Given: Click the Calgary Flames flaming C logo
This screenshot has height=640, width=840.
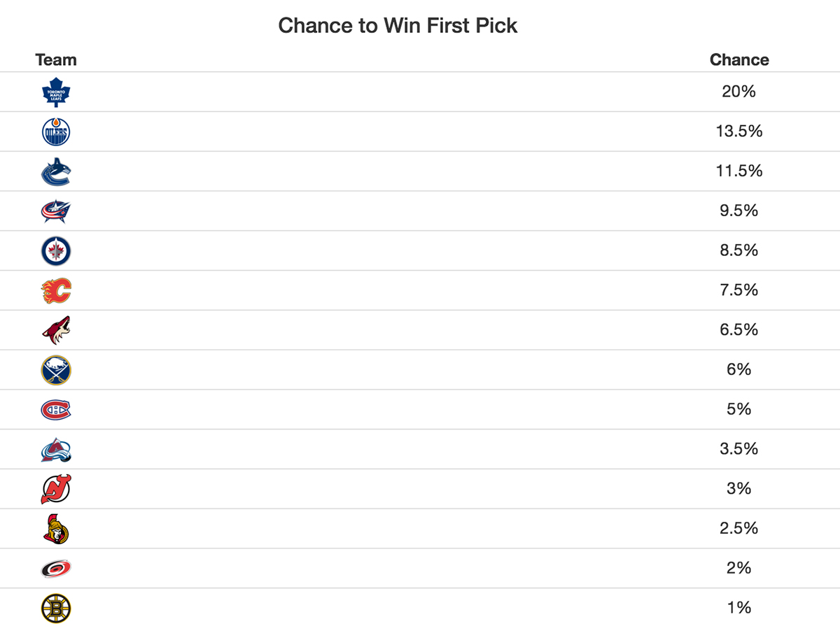Looking at the screenshot, I should [56, 291].
